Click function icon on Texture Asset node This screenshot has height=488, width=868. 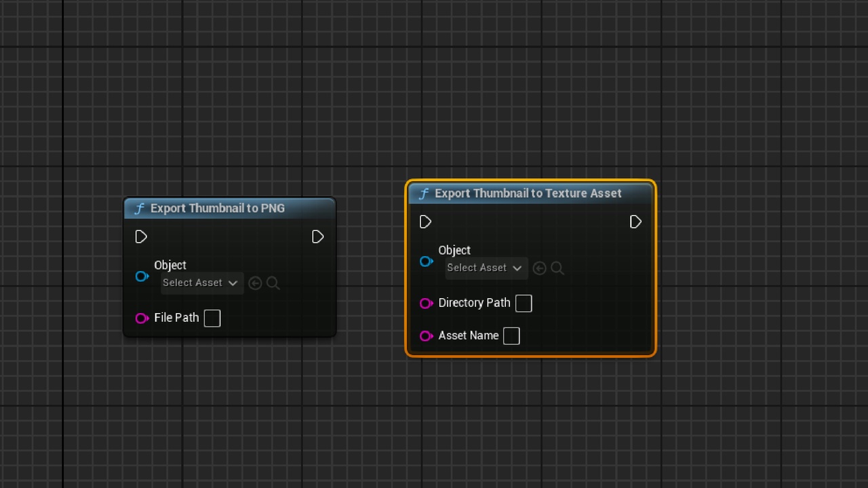tap(424, 194)
